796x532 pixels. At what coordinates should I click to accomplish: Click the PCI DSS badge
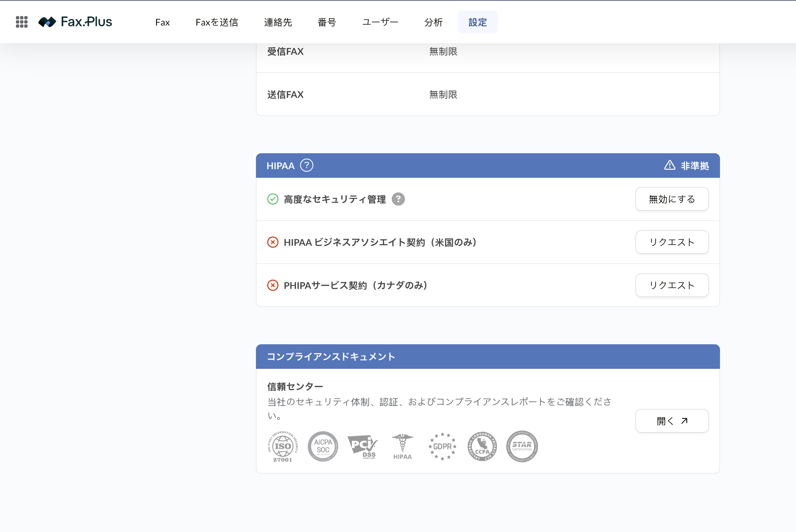[x=363, y=446]
